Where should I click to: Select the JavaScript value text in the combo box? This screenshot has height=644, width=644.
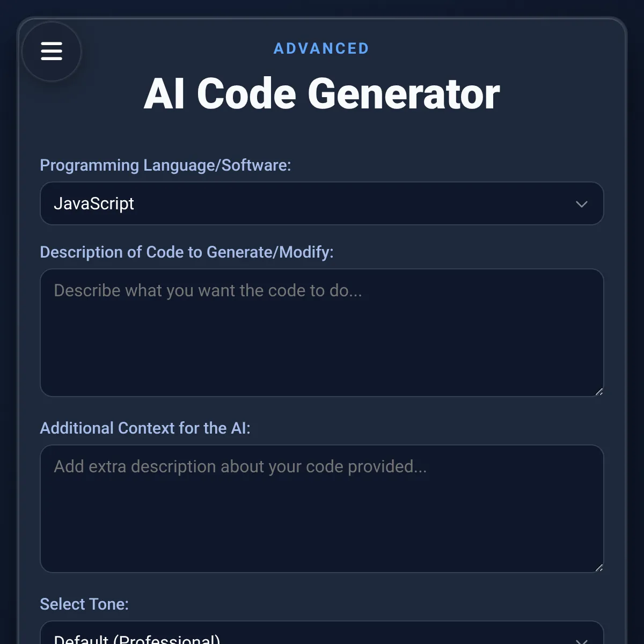[94, 204]
